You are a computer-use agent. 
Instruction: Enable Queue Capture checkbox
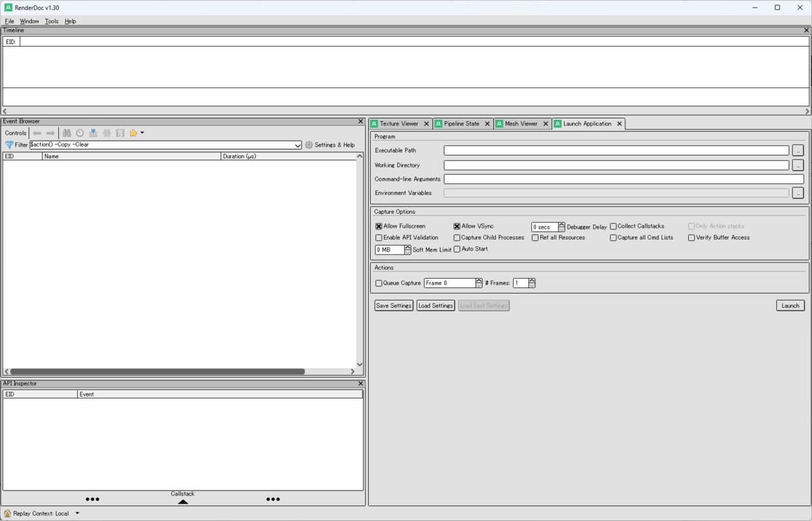[379, 284]
